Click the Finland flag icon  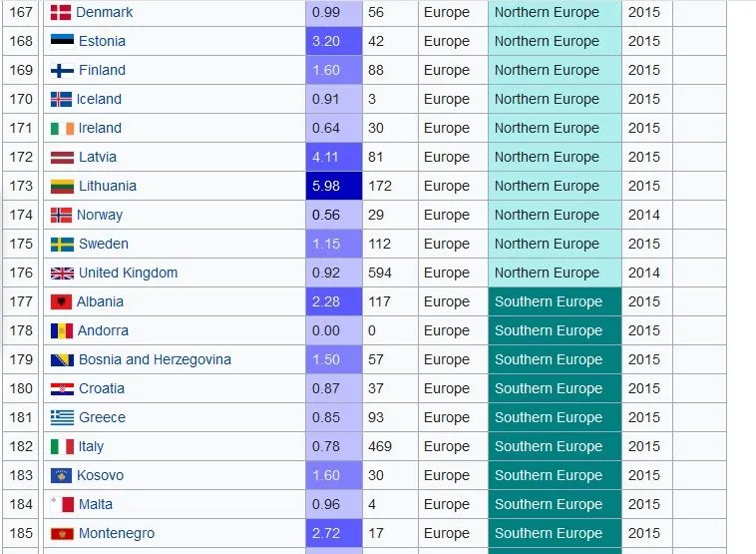tap(61, 71)
